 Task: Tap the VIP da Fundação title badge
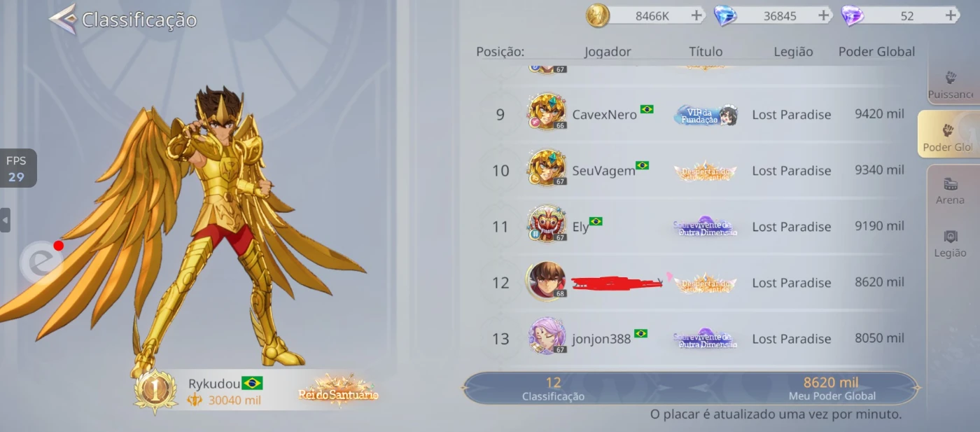tap(705, 116)
